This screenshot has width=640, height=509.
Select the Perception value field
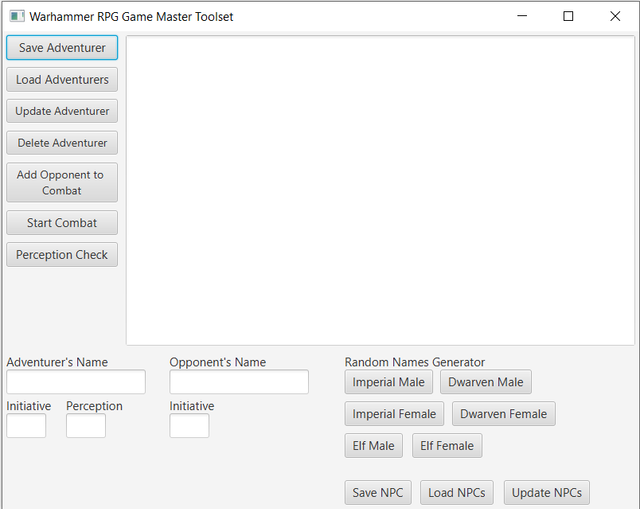[86, 426]
